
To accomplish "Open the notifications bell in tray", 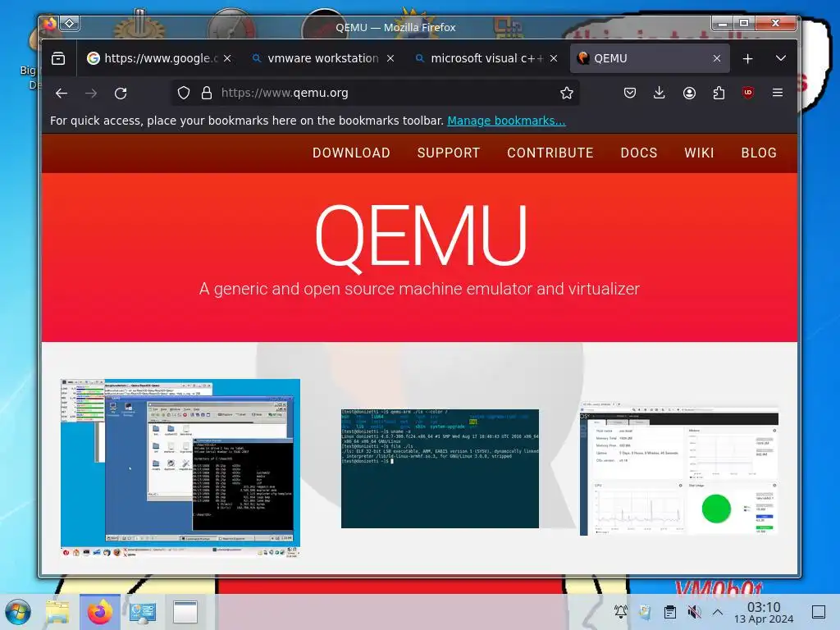I will pyautogui.click(x=621, y=612).
